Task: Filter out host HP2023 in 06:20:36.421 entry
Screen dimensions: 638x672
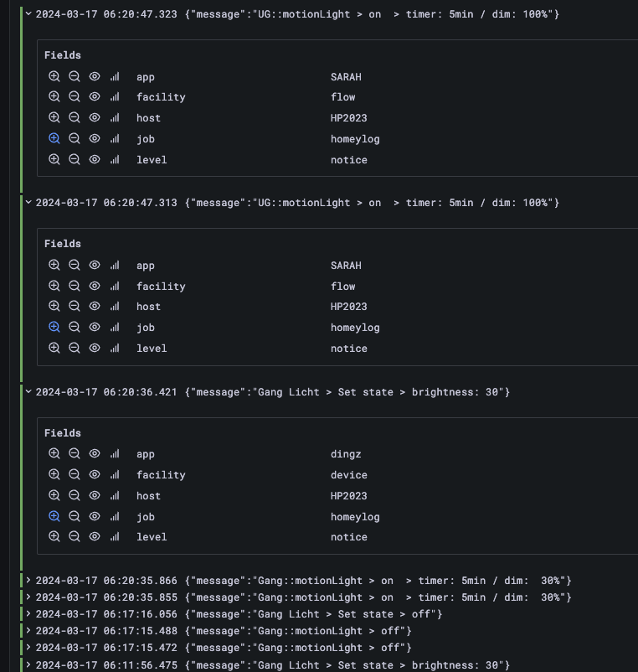Action: [x=75, y=495]
